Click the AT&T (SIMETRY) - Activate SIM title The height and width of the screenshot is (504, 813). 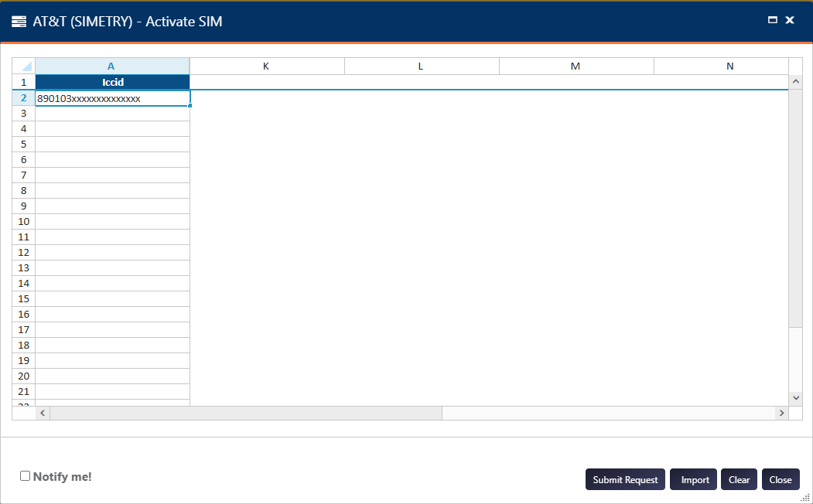(128, 22)
